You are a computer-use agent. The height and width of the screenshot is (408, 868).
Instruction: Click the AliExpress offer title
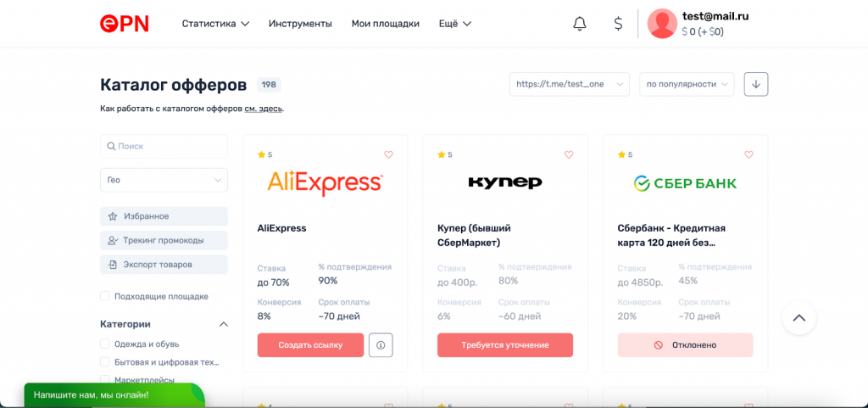tap(281, 228)
